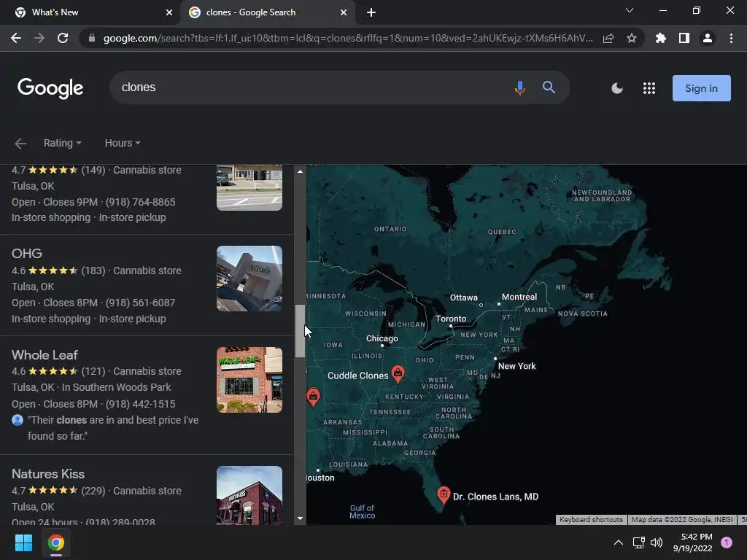This screenshot has width=747, height=560.
Task: Open the Google apps grid
Action: (x=649, y=88)
